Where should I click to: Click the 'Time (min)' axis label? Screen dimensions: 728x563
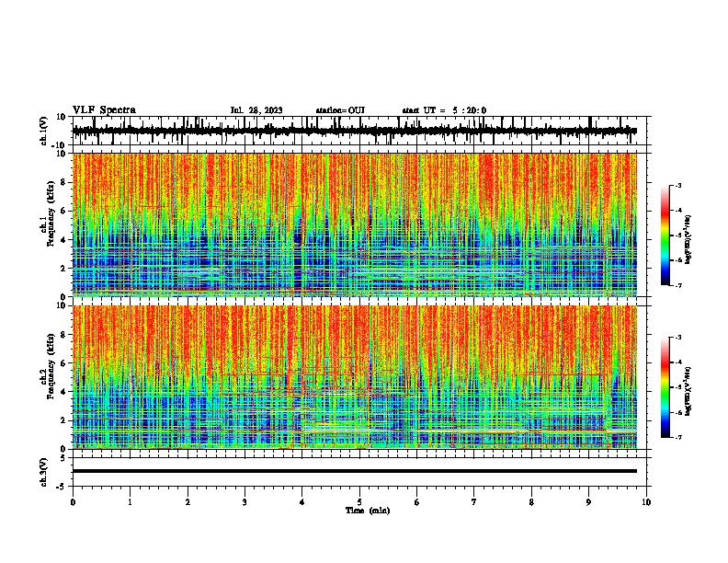(x=368, y=511)
